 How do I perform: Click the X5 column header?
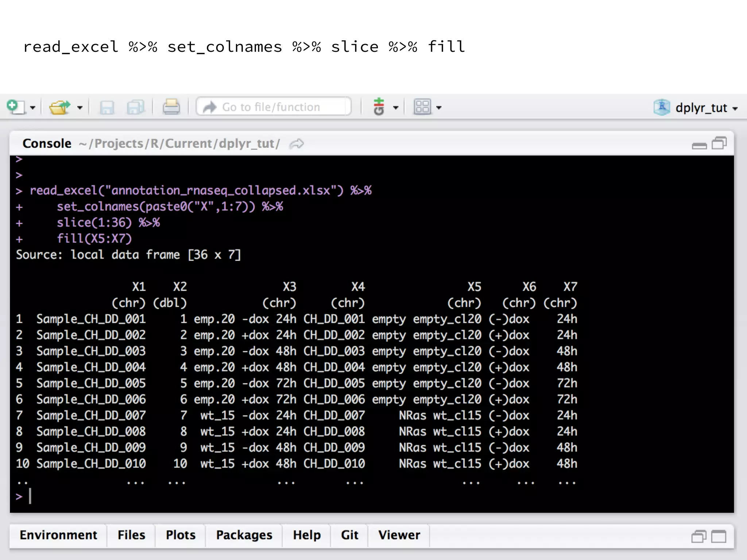[x=474, y=287]
